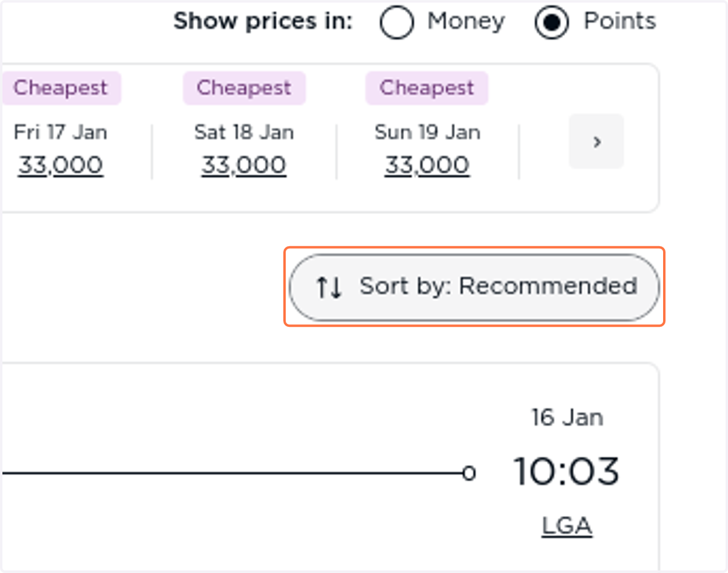Open the 33,000 price under Sun 19 Jan
Image resolution: width=728 pixels, height=573 pixels.
(427, 165)
